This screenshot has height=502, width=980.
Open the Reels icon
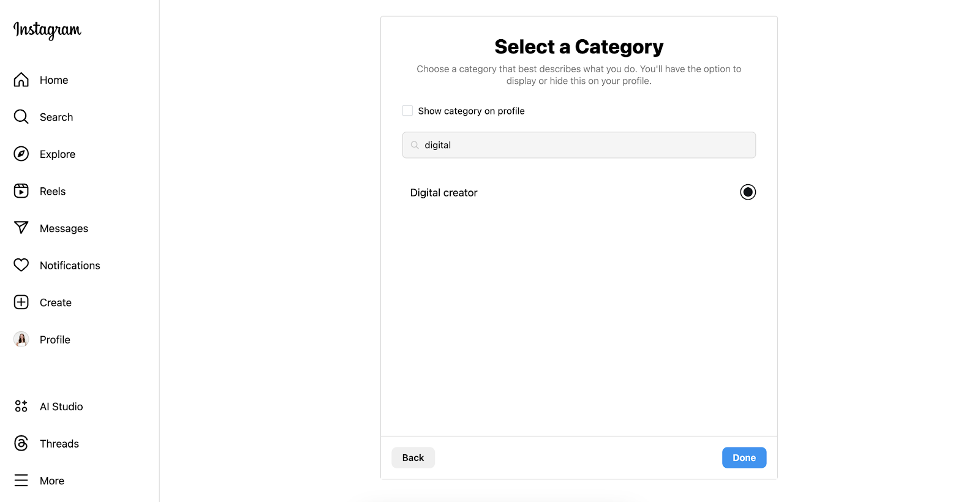pyautogui.click(x=21, y=191)
